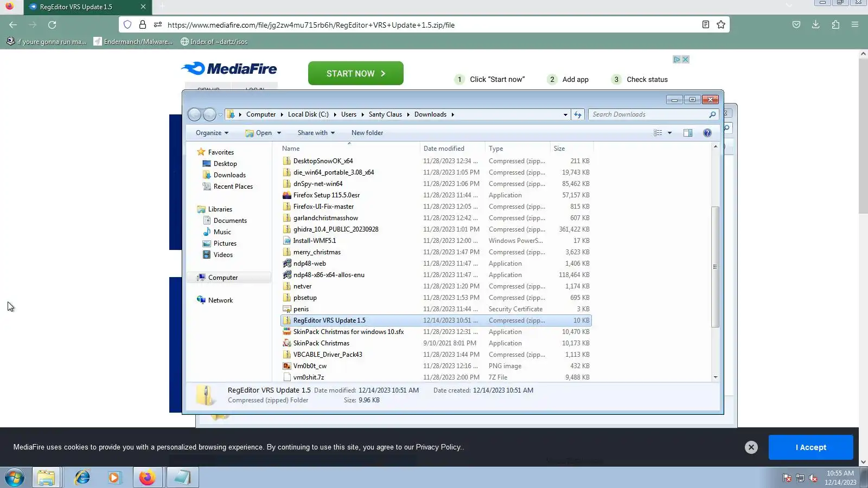This screenshot has width=868, height=488.
Task: Open the Endermanch/Malware bookmark
Action: pyautogui.click(x=133, y=42)
